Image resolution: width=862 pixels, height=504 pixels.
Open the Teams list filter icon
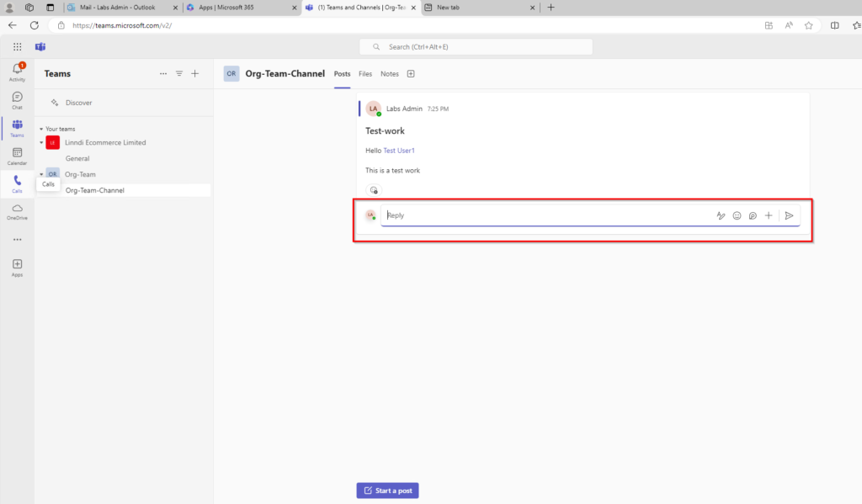click(179, 74)
